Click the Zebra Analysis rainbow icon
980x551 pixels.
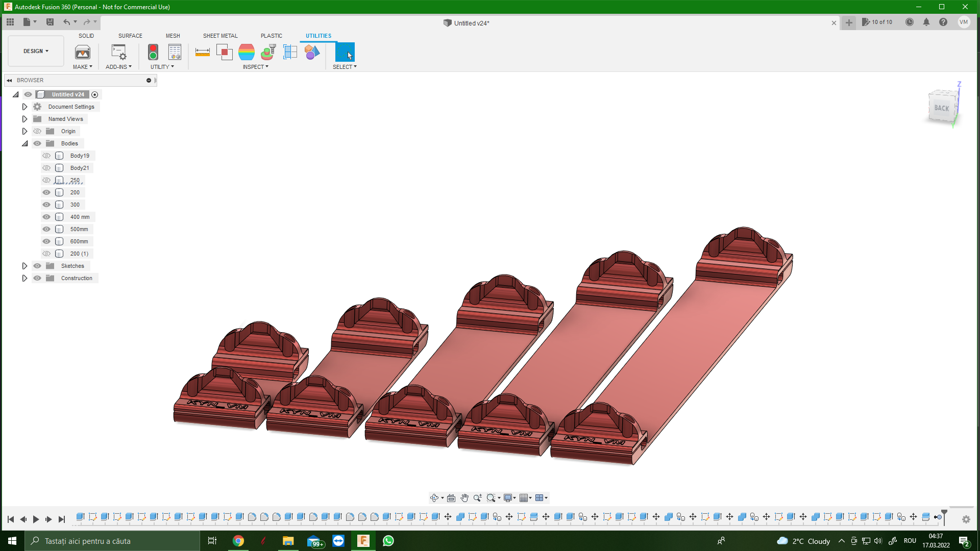click(246, 52)
